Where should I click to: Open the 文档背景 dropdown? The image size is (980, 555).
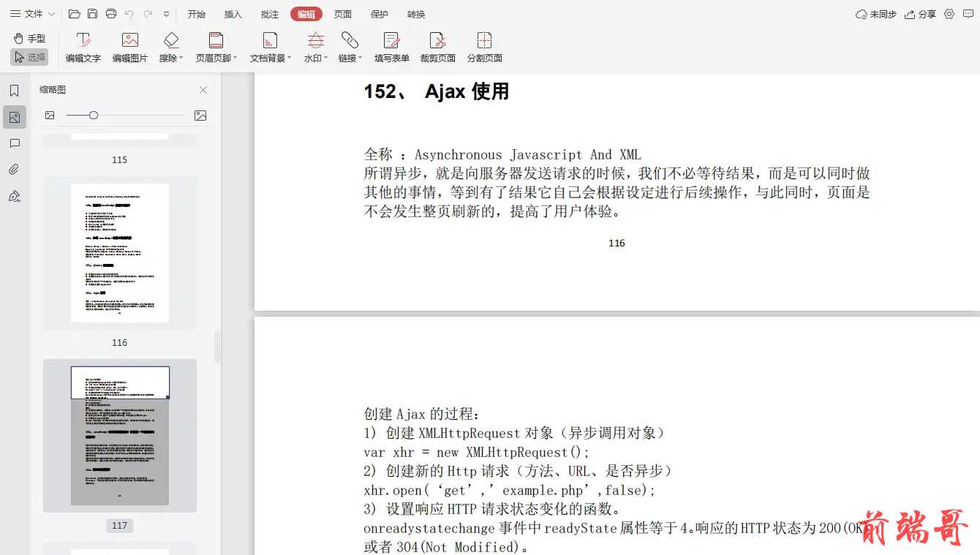(270, 48)
